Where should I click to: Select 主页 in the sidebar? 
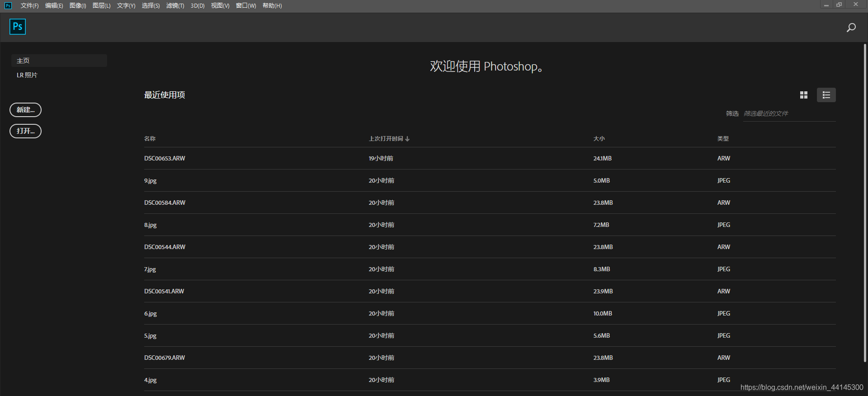tap(59, 61)
